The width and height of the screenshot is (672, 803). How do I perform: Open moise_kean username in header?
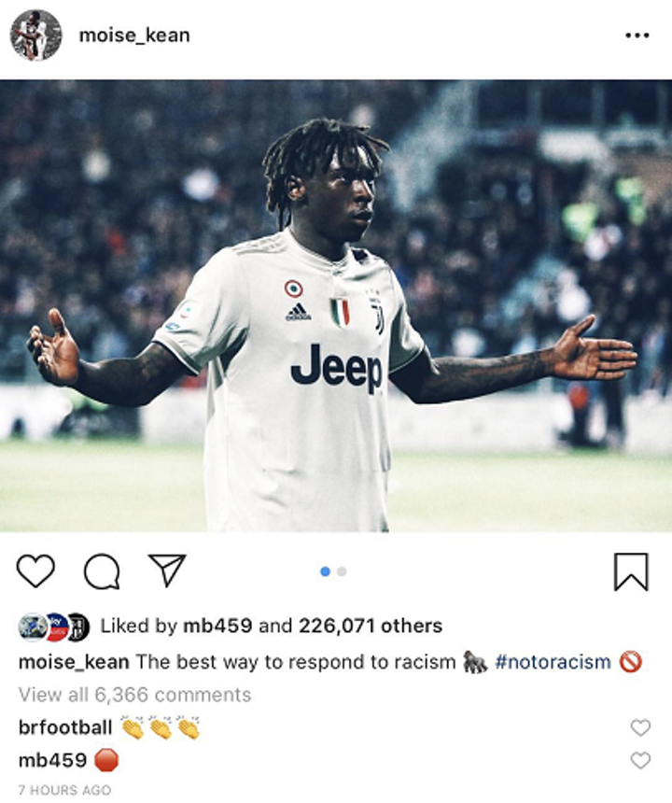click(134, 35)
